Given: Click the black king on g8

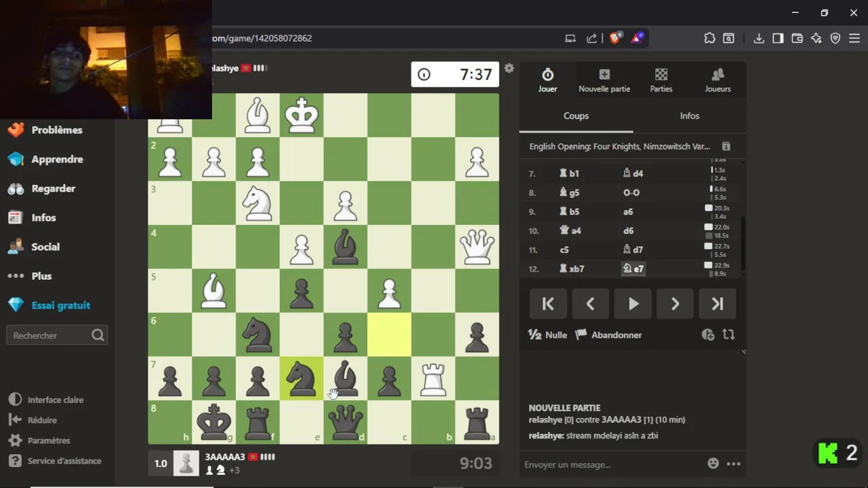Looking at the screenshot, I should (x=214, y=422).
